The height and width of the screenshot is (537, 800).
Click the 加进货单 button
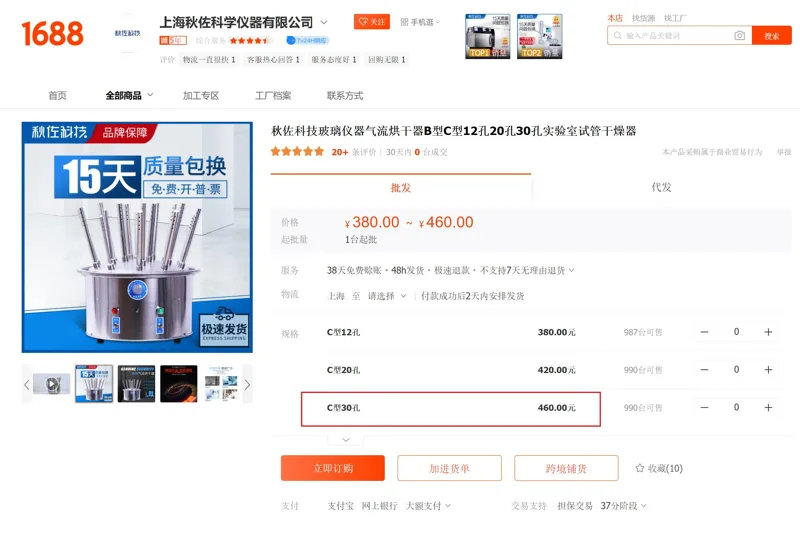click(449, 468)
